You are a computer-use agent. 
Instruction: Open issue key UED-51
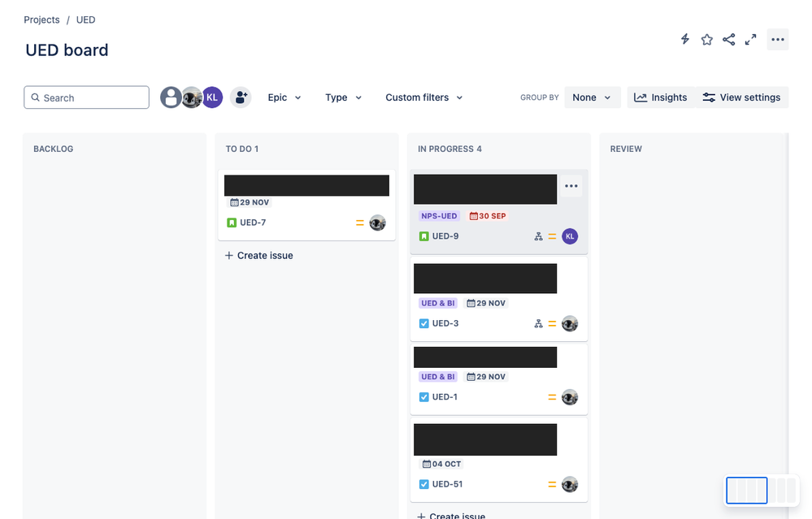point(447,484)
